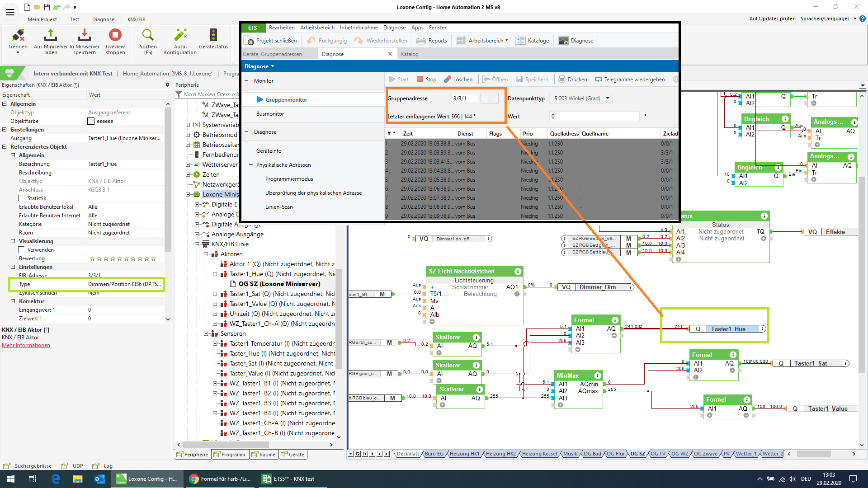Image resolution: width=868 pixels, height=488 pixels.
Task: Open the OG Bad page tab
Action: tap(592, 454)
